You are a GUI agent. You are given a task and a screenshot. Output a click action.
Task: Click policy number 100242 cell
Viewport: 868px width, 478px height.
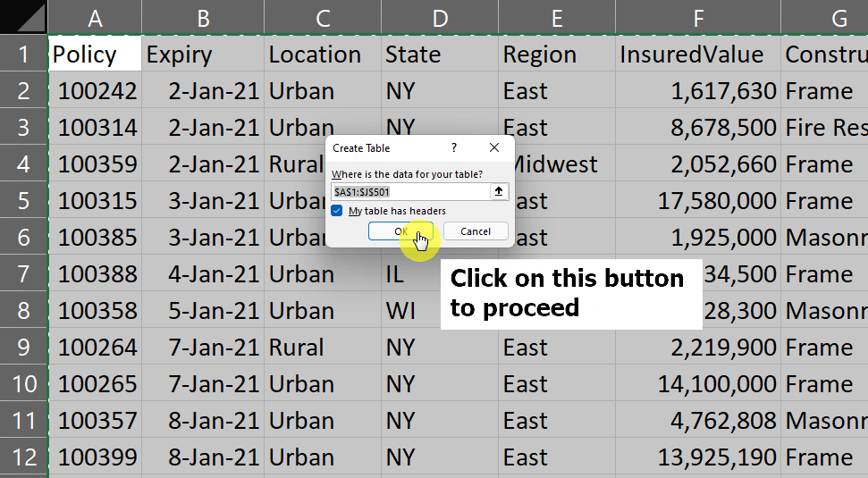pyautogui.click(x=95, y=90)
